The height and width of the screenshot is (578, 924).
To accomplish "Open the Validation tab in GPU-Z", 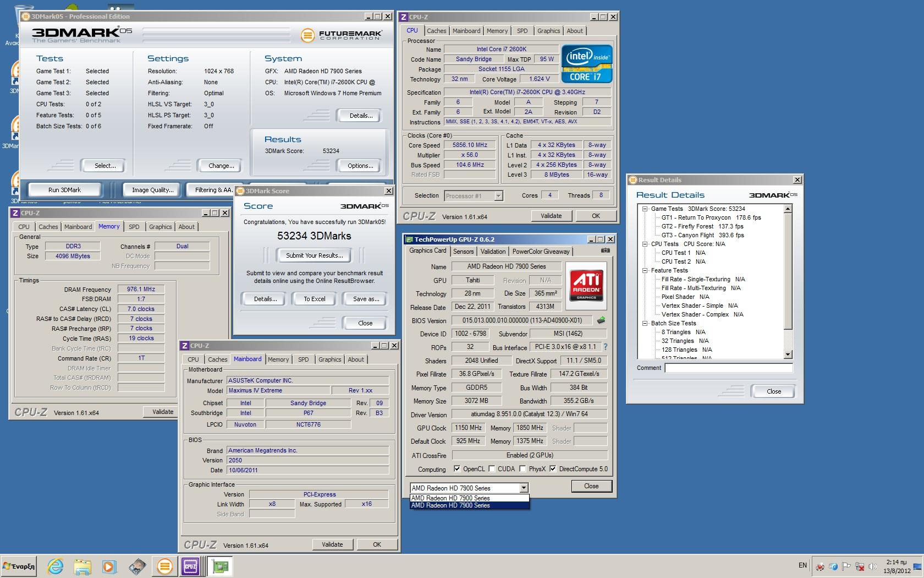I will 493,252.
